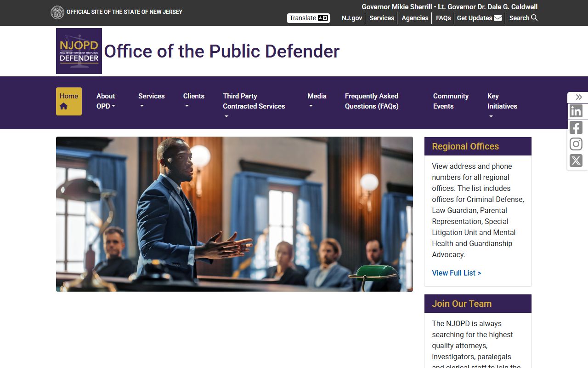Click Get Updates with envelope icon

[x=479, y=18]
